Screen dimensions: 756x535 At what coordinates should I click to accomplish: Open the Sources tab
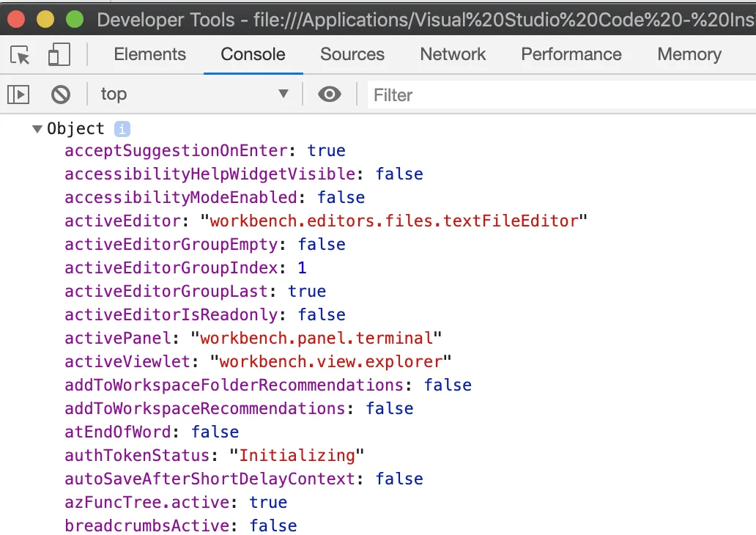[352, 54]
